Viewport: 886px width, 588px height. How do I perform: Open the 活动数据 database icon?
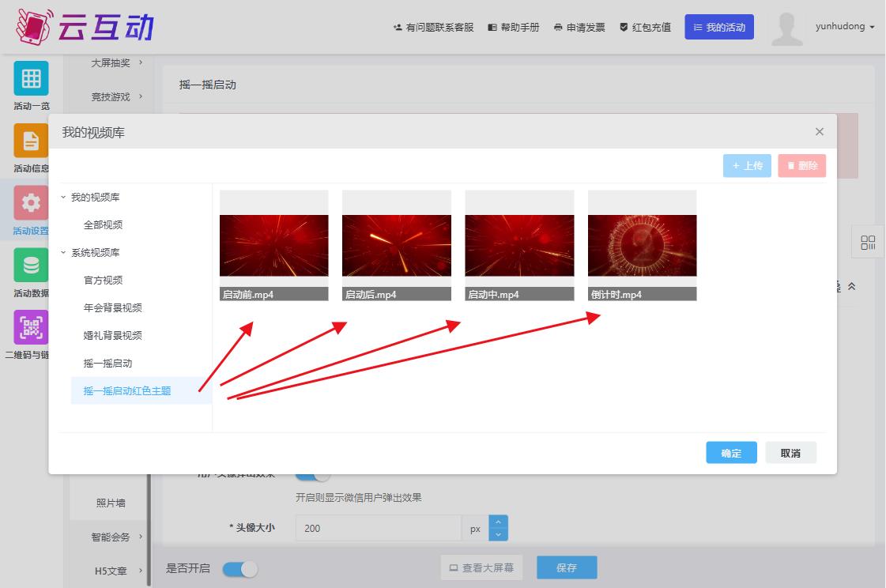pyautogui.click(x=31, y=266)
